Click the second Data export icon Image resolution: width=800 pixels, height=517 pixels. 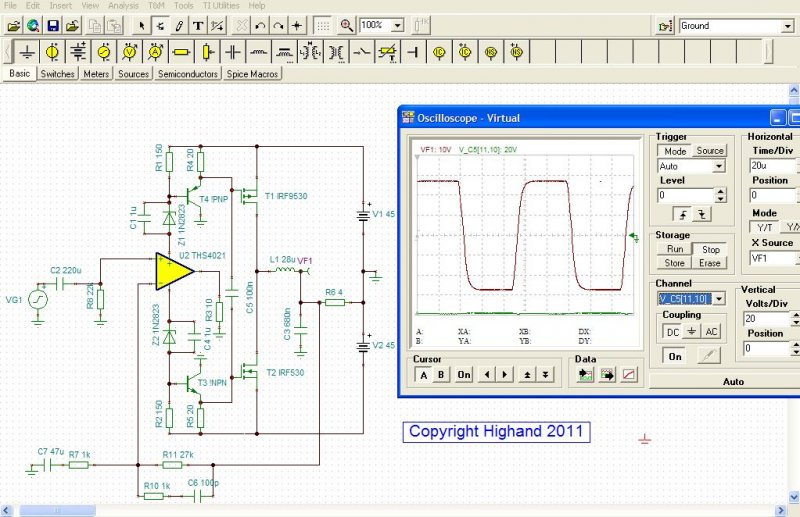point(607,375)
